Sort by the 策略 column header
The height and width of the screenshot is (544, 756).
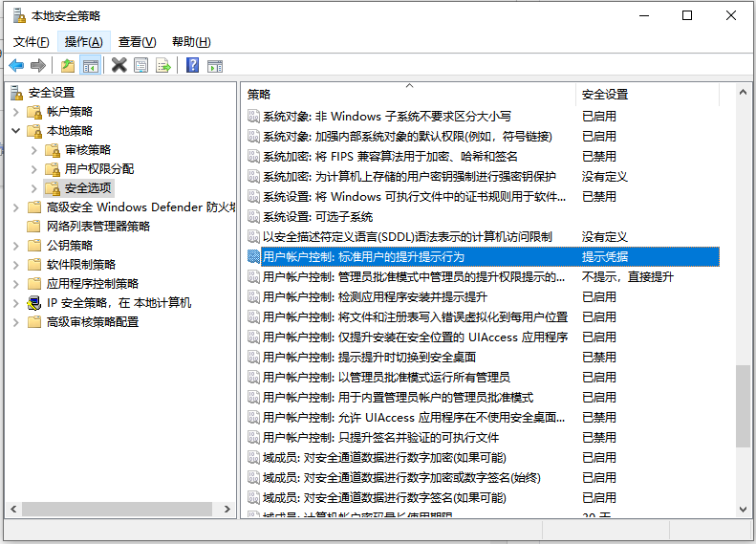[x=408, y=94]
